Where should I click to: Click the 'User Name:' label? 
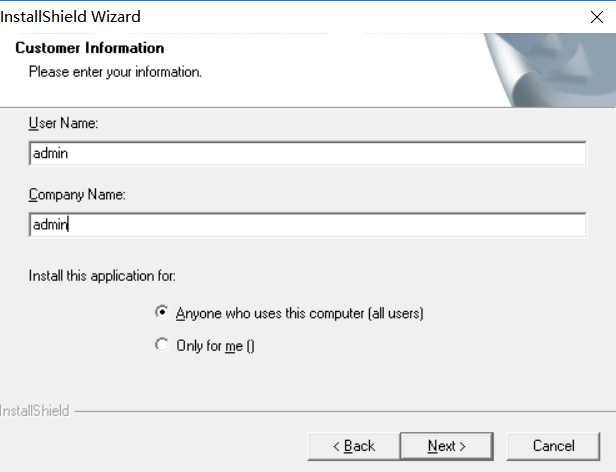(62, 123)
